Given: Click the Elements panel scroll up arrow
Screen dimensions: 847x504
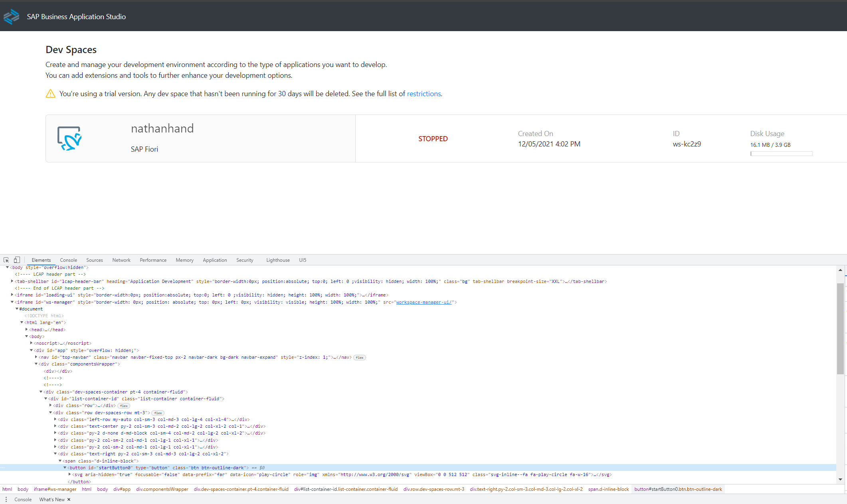Looking at the screenshot, I should (840, 270).
